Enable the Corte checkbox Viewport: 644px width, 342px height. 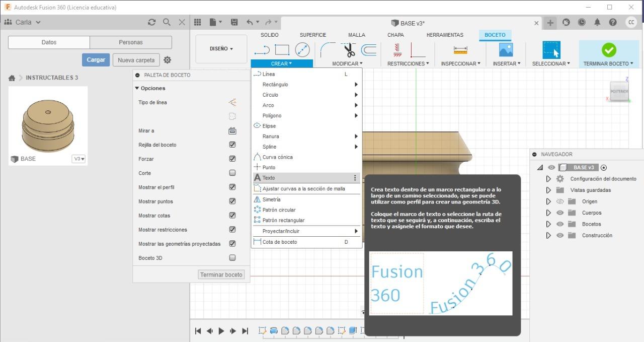232,173
